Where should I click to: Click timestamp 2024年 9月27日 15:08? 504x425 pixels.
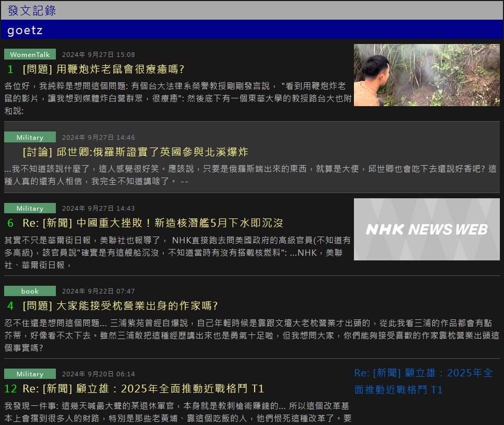tap(98, 54)
